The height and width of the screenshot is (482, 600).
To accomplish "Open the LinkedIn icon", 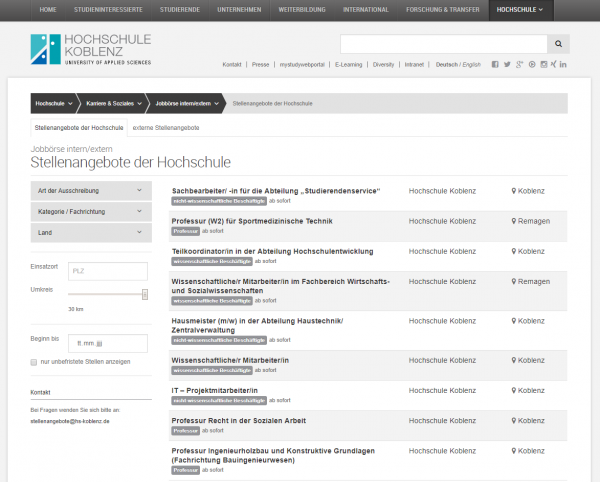I will tap(563, 64).
